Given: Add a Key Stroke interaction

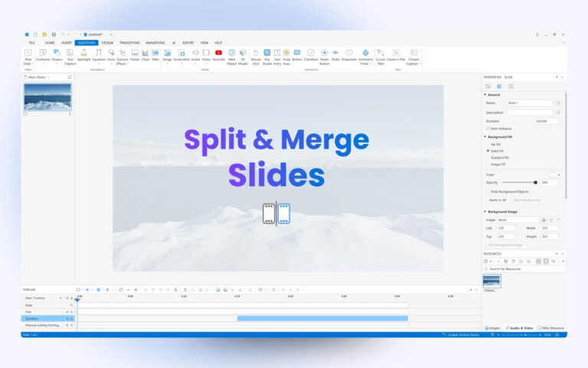Looking at the screenshot, I should tap(267, 57).
